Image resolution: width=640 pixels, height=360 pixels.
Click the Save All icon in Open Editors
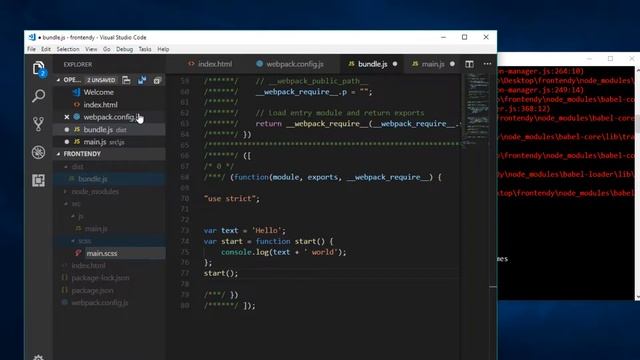click(142, 80)
